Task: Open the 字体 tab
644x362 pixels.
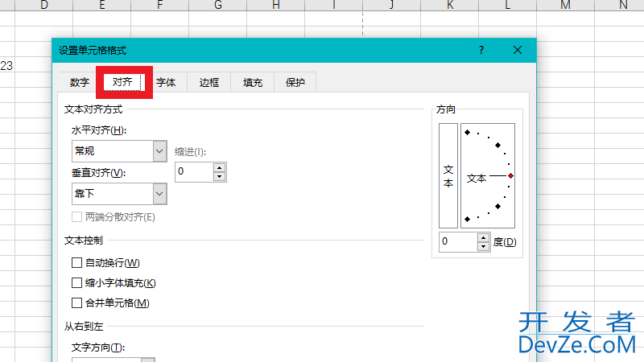Action: pyautogui.click(x=166, y=83)
